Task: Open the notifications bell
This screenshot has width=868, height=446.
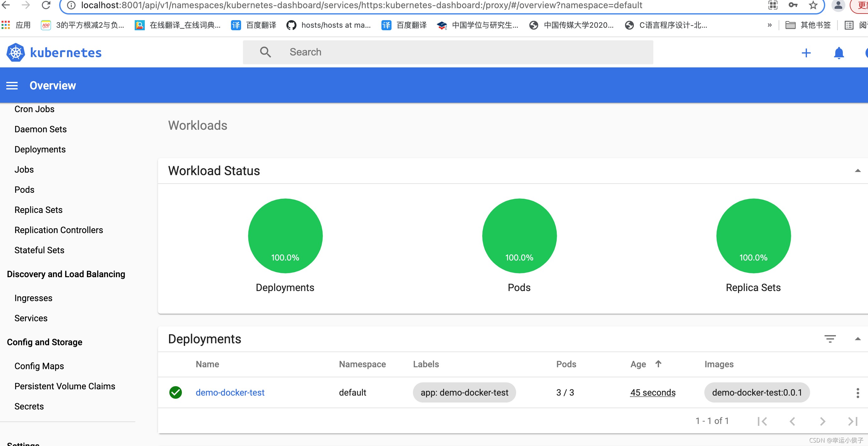Action: tap(839, 53)
